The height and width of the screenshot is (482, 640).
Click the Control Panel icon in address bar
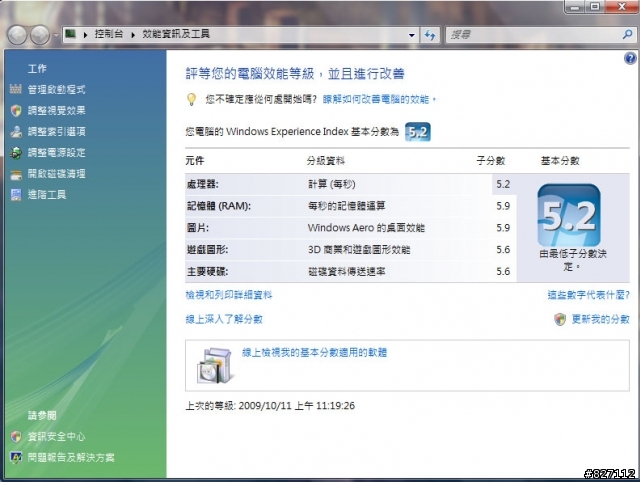[71, 34]
